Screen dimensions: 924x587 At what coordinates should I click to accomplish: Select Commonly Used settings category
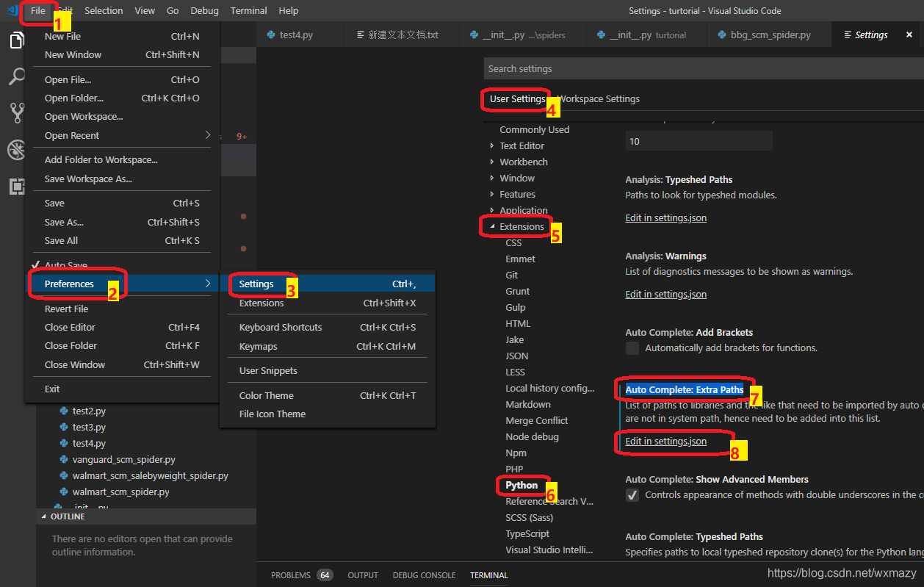534,130
